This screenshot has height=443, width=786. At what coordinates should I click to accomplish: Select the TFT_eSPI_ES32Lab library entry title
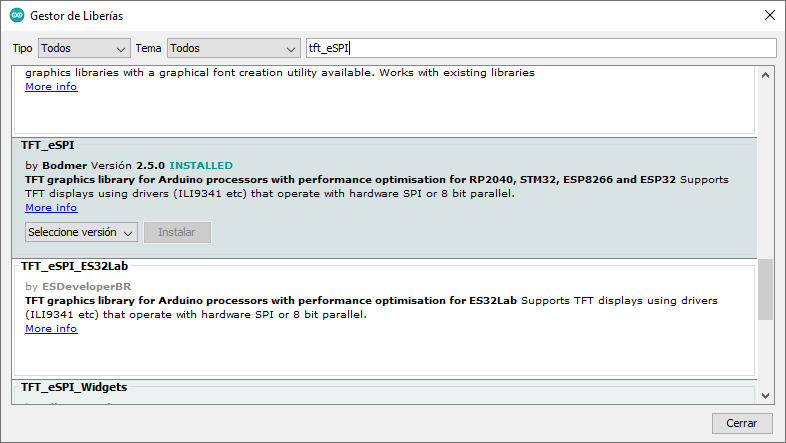[74, 266]
